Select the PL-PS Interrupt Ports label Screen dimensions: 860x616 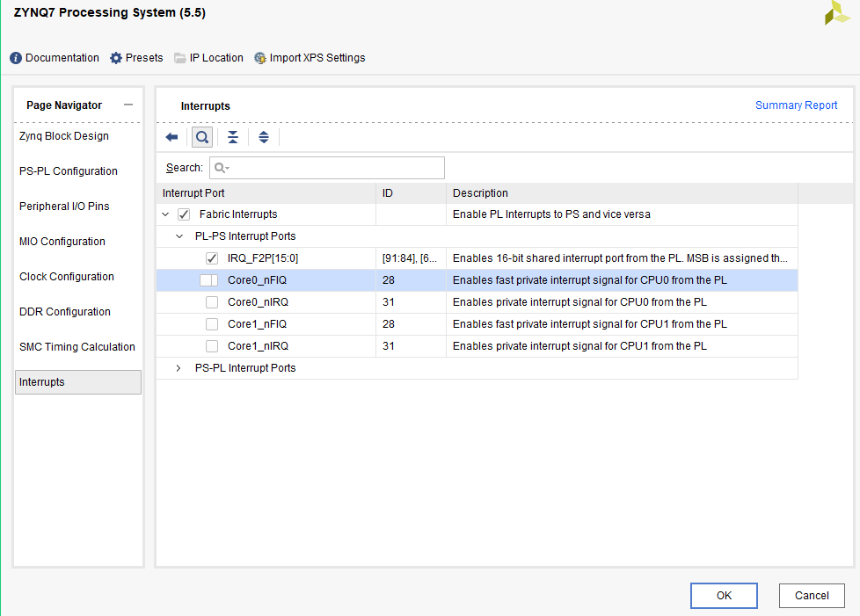245,236
